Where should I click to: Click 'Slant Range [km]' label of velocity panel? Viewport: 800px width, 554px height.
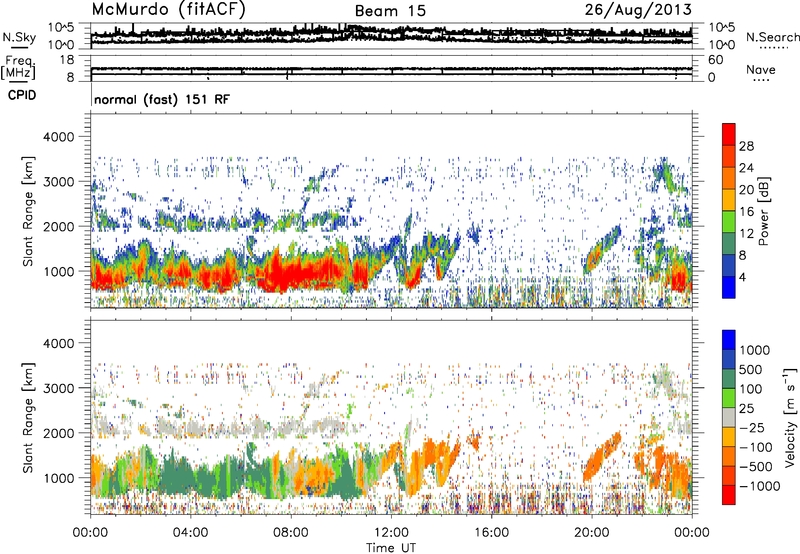(28, 418)
